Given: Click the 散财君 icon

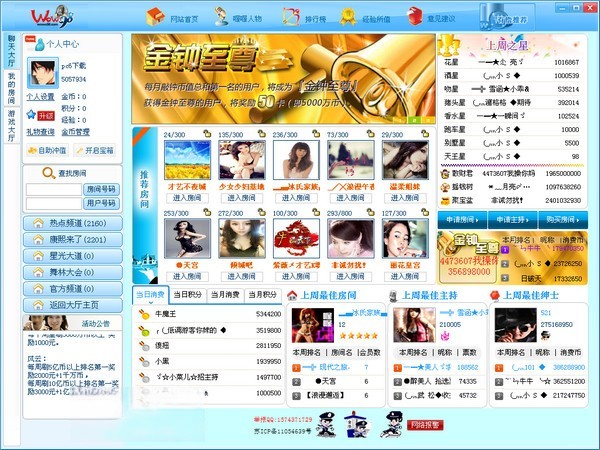Looking at the screenshot, I should 445,173.
